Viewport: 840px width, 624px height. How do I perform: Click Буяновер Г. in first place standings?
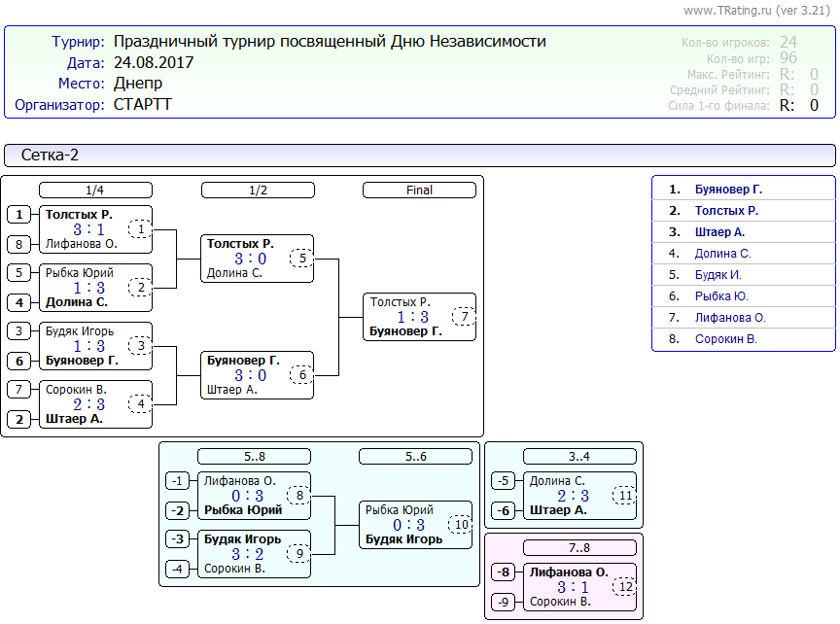click(x=728, y=190)
